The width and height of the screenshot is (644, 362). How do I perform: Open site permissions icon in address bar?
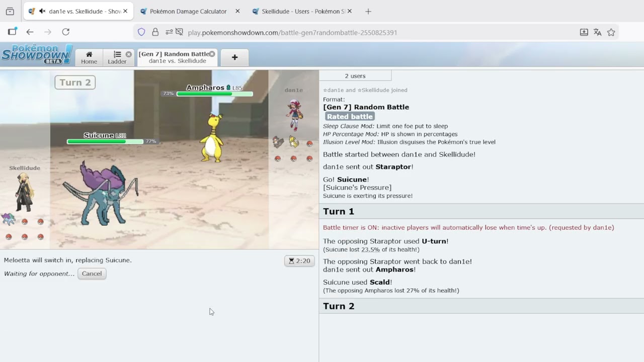pyautogui.click(x=170, y=32)
